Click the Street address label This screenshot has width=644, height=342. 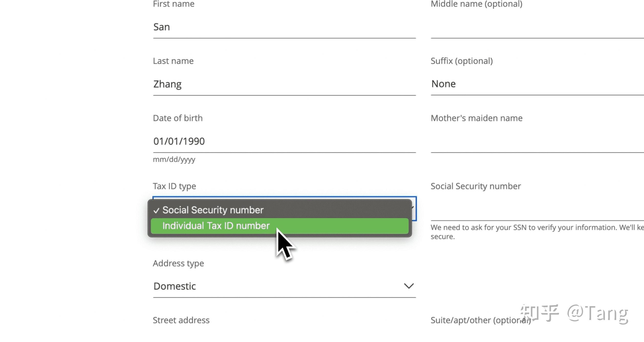181,320
